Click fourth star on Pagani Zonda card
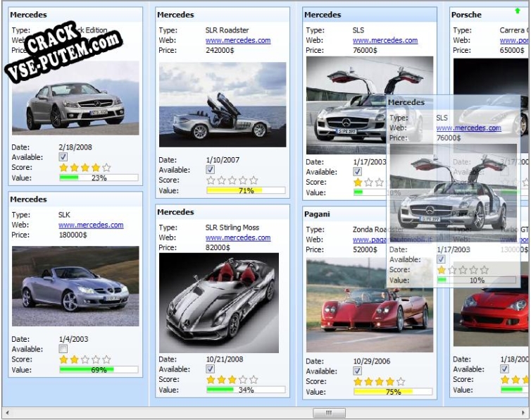Screen dimensions: 531x420 [x=390, y=382]
